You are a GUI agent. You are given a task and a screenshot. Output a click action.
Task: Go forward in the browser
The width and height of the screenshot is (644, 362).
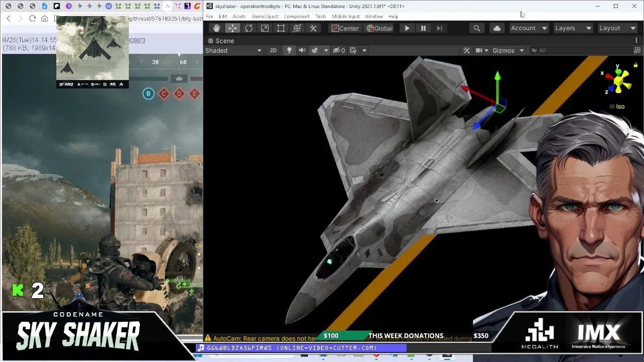20,19
